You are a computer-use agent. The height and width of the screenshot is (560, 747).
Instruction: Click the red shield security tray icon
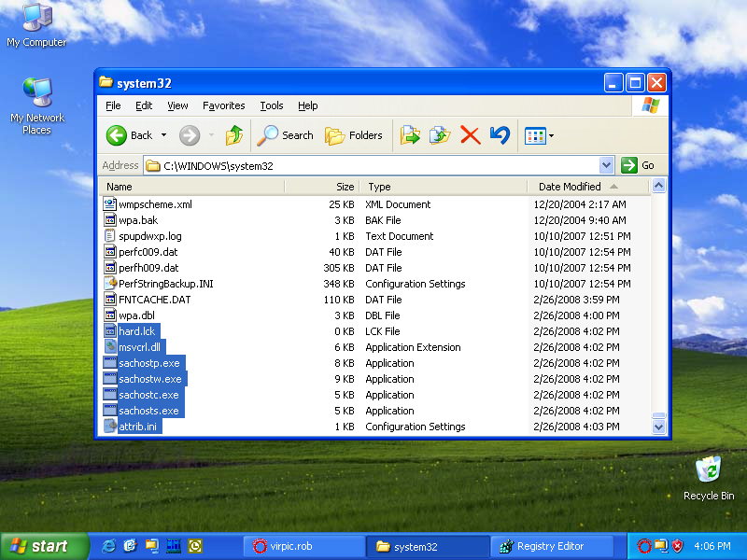tap(677, 546)
